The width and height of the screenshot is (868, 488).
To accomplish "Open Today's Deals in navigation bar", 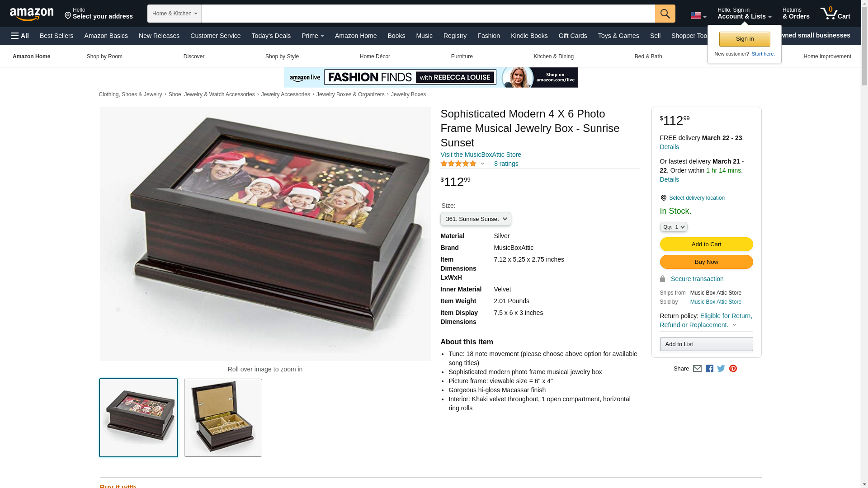I will point(271,36).
